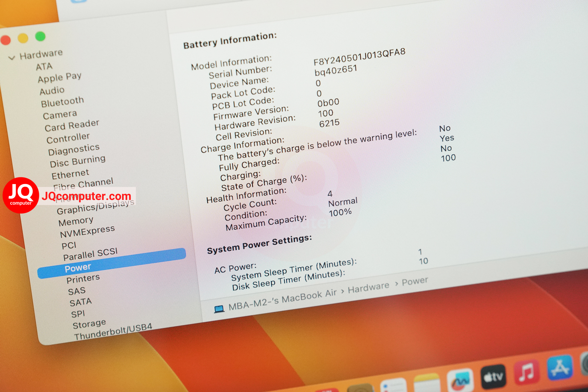Select Parallel SCSI in the sidebar
The image size is (588, 392).
coord(90,254)
